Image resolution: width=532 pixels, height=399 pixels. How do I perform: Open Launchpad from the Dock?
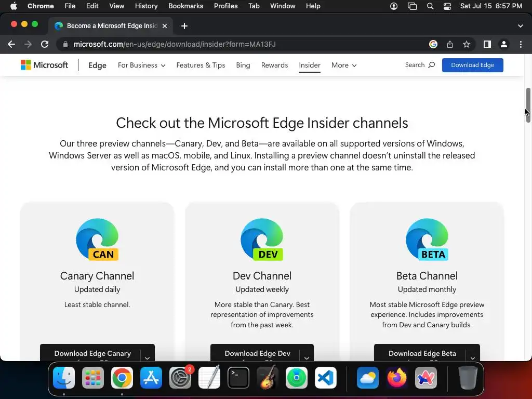pos(93,378)
